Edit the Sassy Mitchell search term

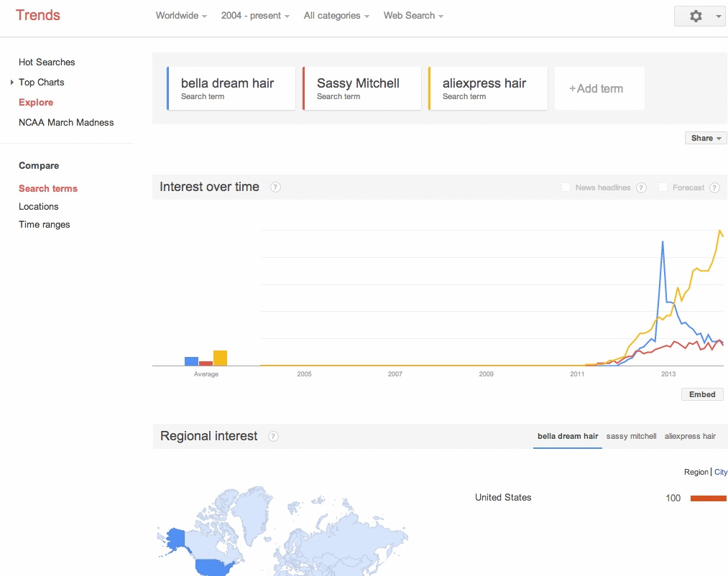pyautogui.click(x=361, y=88)
